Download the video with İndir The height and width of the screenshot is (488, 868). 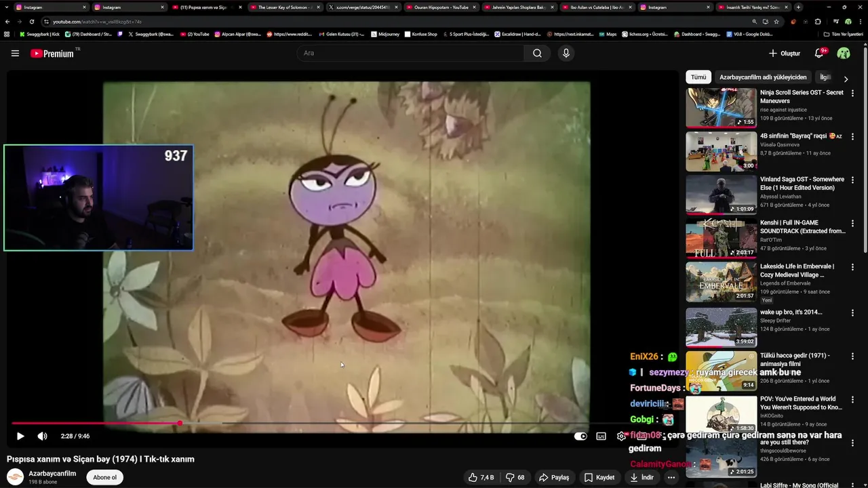click(x=642, y=477)
